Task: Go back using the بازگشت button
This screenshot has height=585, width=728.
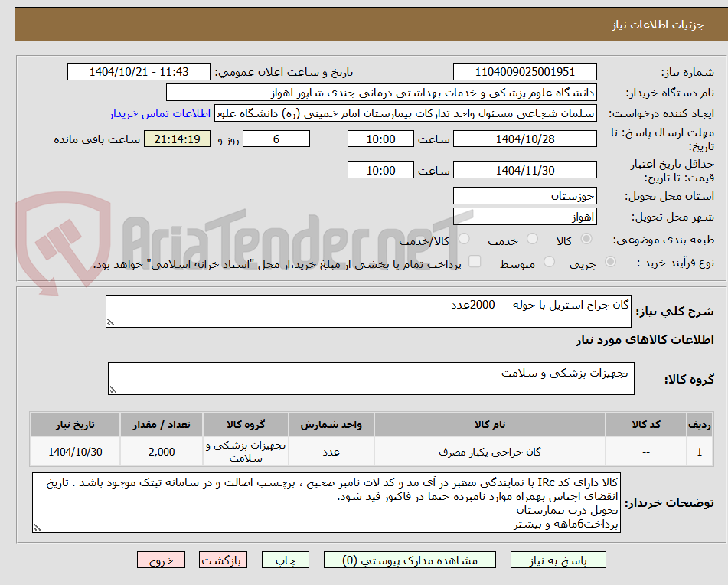Action: (x=223, y=560)
